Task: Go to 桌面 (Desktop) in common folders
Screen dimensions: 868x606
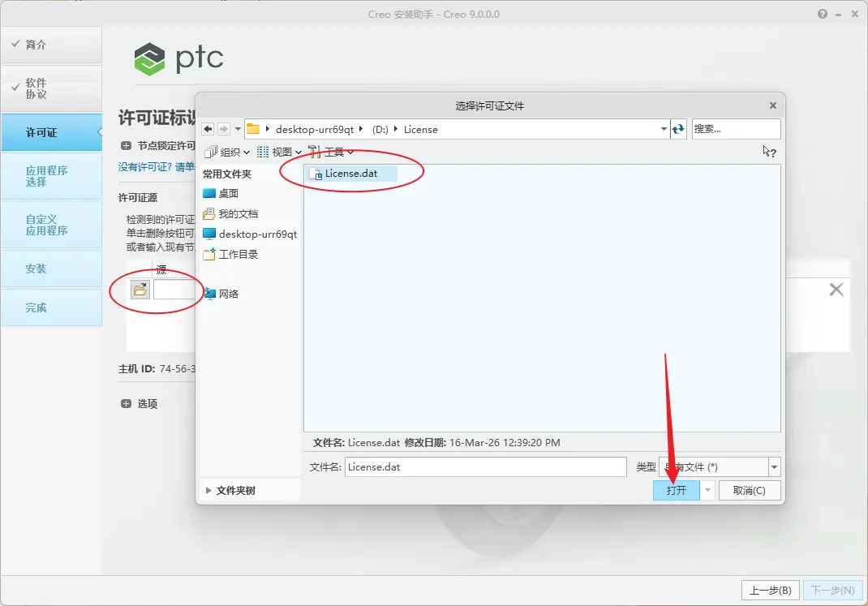Action: 221,194
